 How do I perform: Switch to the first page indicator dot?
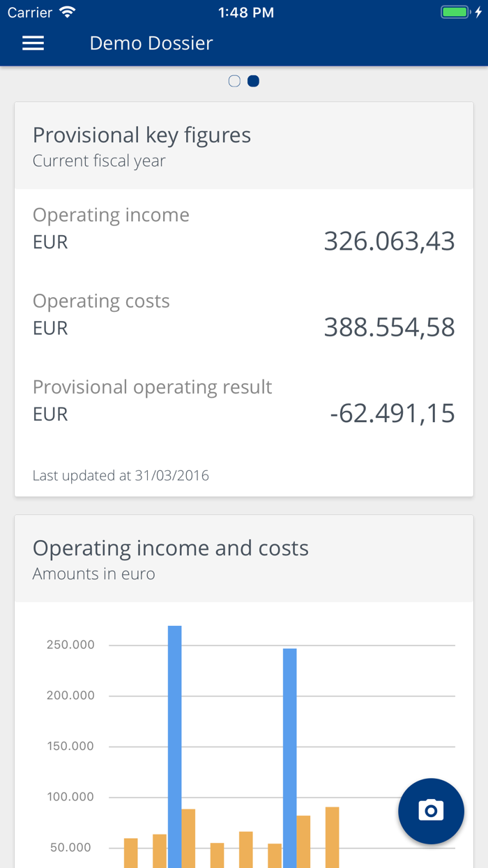point(234,82)
